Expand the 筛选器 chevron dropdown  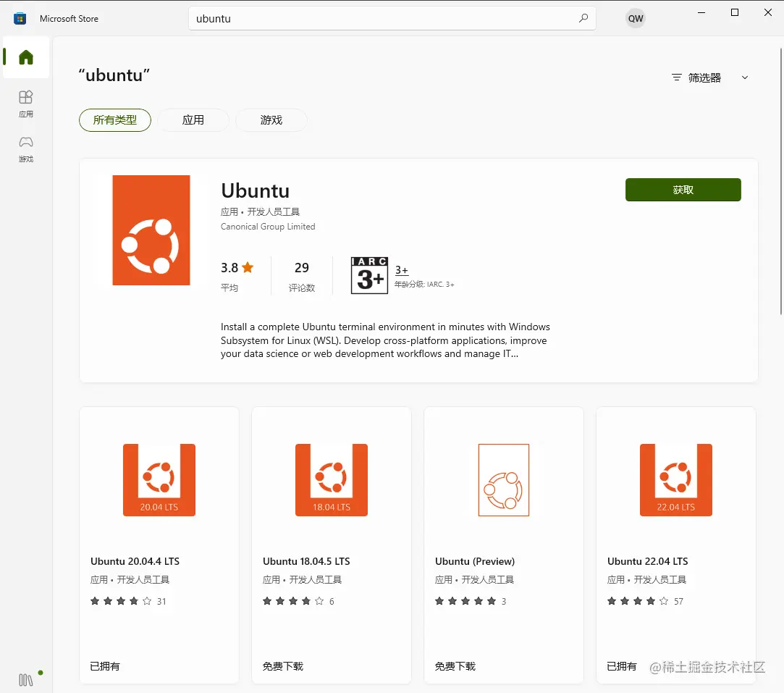point(745,77)
